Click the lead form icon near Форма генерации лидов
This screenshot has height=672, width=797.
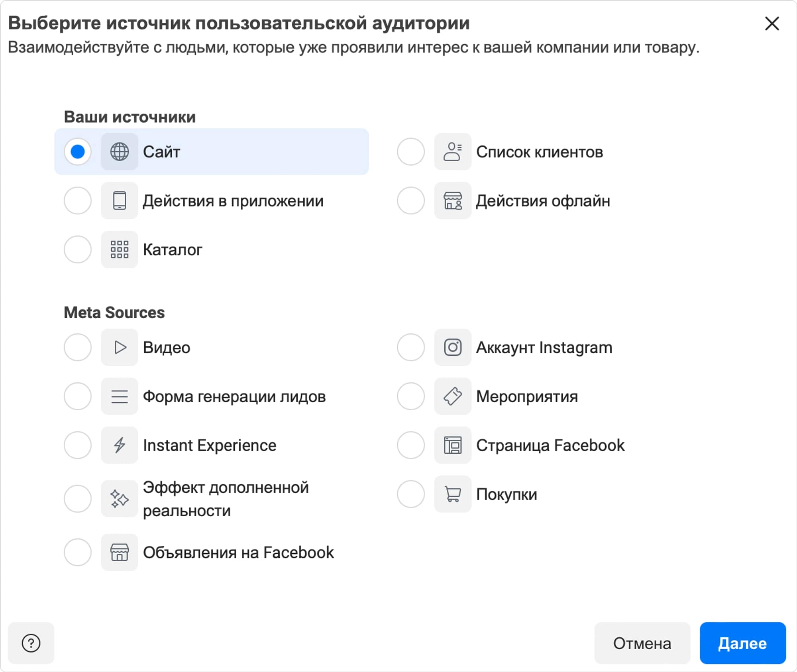(x=119, y=396)
